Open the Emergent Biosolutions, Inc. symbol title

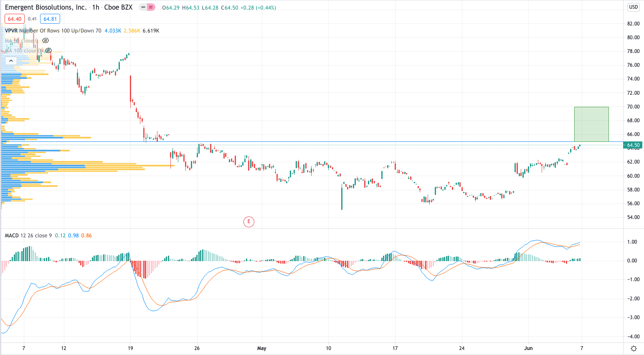point(46,7)
